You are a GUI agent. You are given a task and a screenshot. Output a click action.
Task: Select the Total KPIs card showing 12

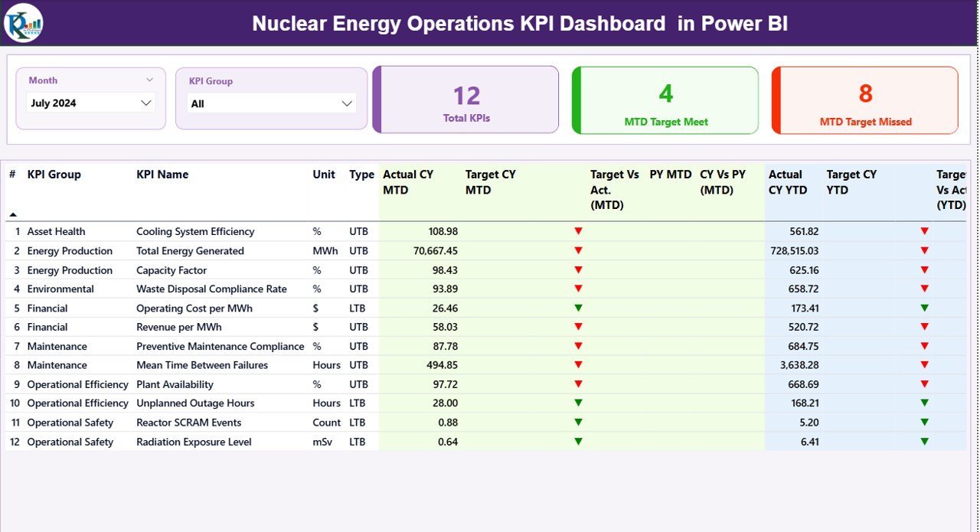point(465,100)
